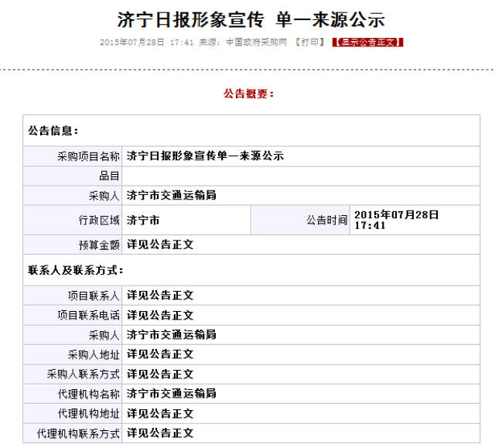The width and height of the screenshot is (495, 448).
Task: Click the section header 联系人及联系方式：
Action: click(76, 270)
